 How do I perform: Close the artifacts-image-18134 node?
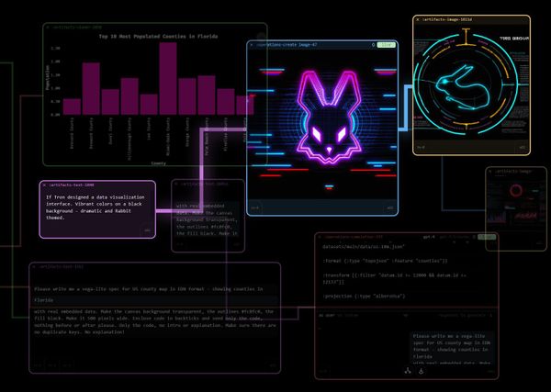pos(418,19)
